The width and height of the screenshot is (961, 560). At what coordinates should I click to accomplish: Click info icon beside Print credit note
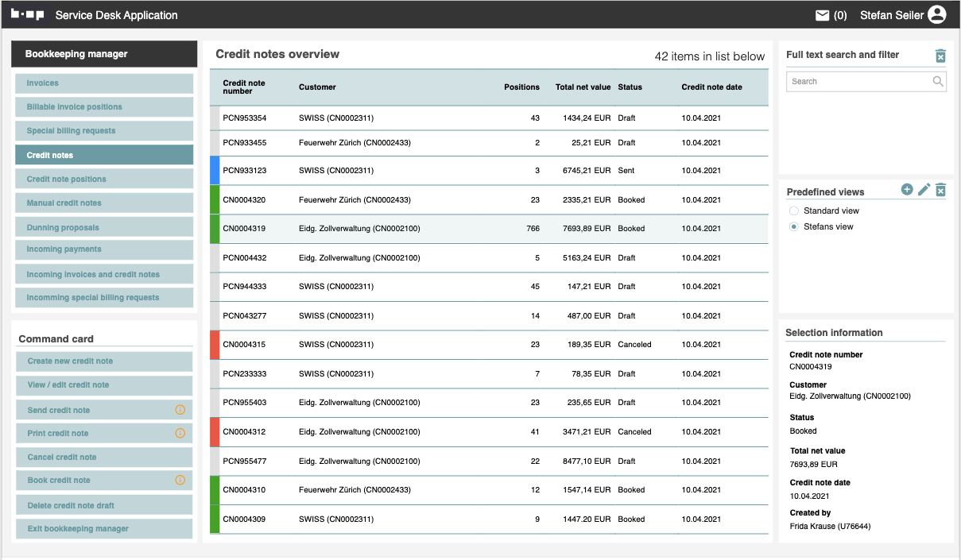tap(180, 434)
